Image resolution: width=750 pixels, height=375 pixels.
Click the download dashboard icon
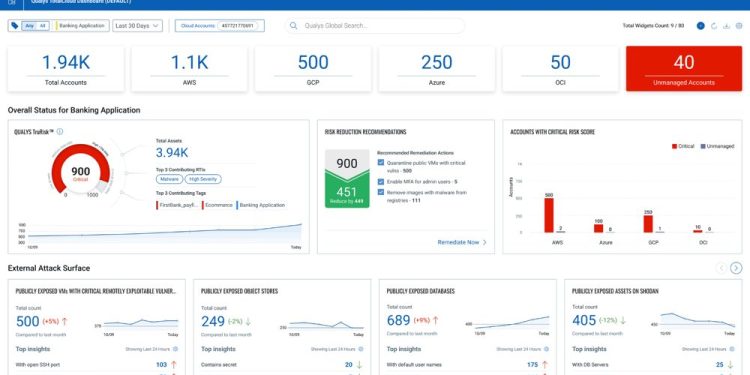tap(726, 26)
